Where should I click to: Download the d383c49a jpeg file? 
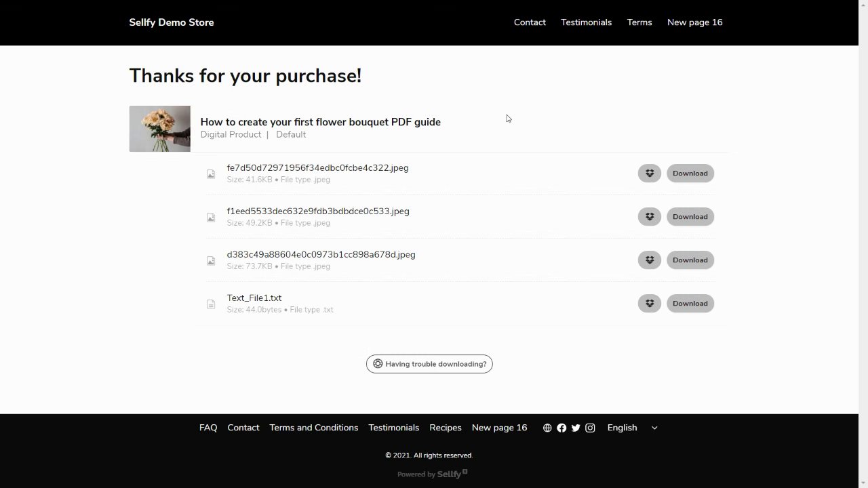click(x=690, y=260)
